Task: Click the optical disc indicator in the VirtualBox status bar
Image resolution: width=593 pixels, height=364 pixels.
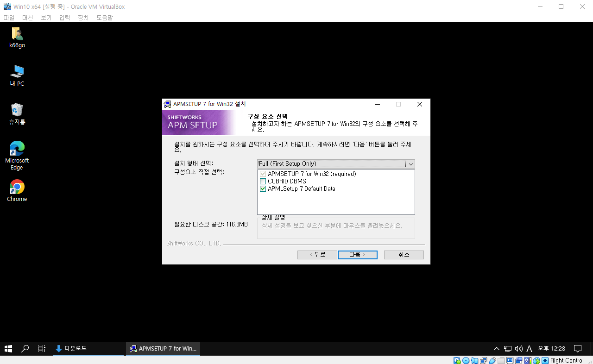Action: click(x=466, y=361)
